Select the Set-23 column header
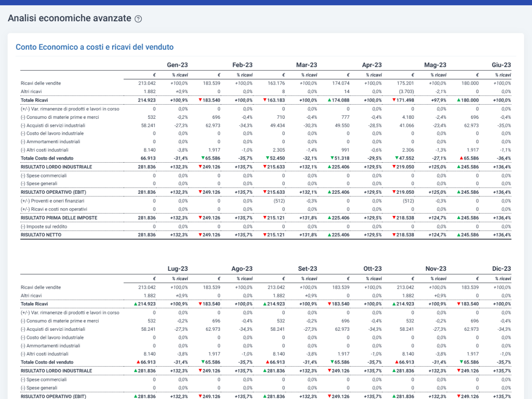532x399 pixels. click(x=307, y=269)
